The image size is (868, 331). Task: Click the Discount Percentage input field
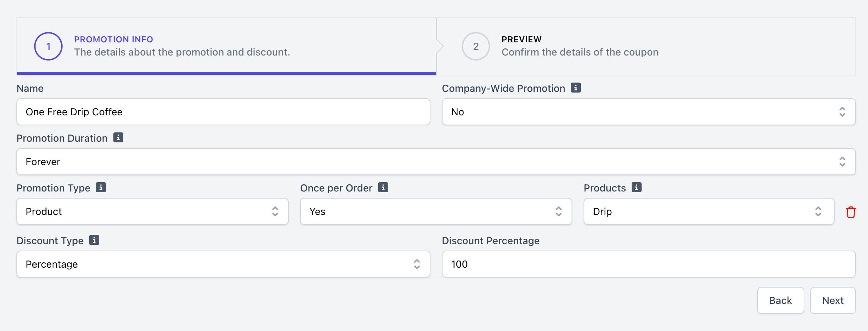(x=648, y=264)
